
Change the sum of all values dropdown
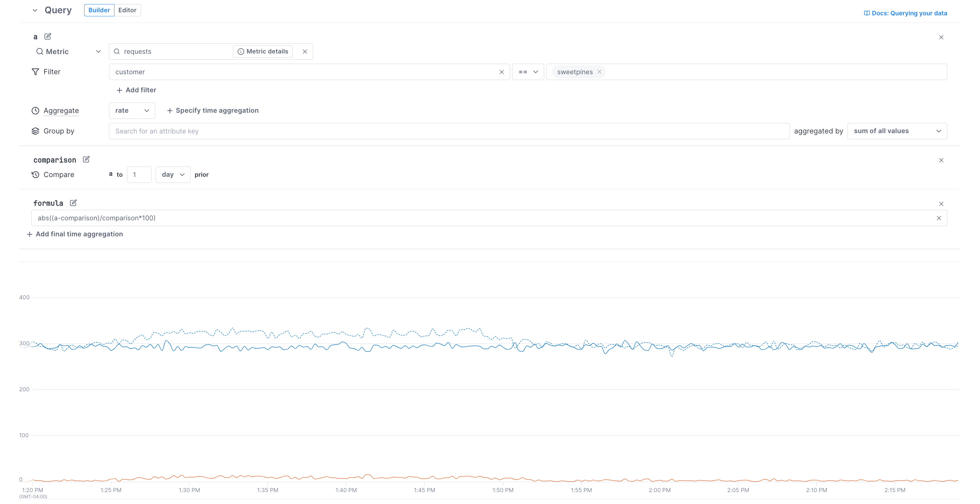pyautogui.click(x=897, y=131)
